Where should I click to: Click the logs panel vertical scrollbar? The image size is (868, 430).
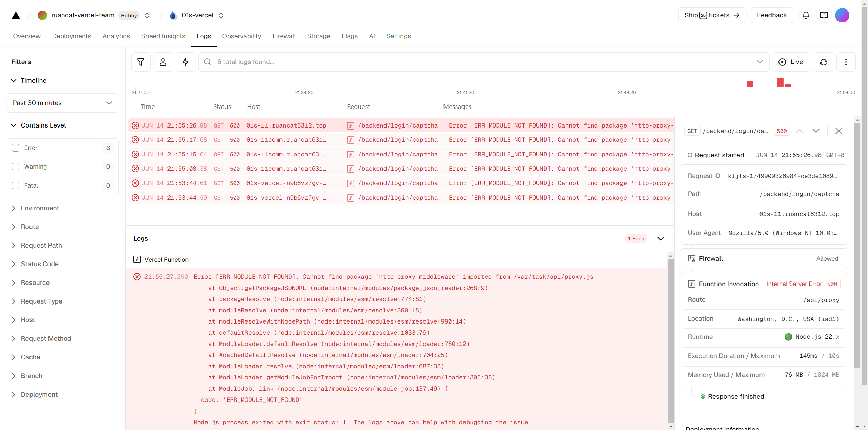[x=671, y=341]
